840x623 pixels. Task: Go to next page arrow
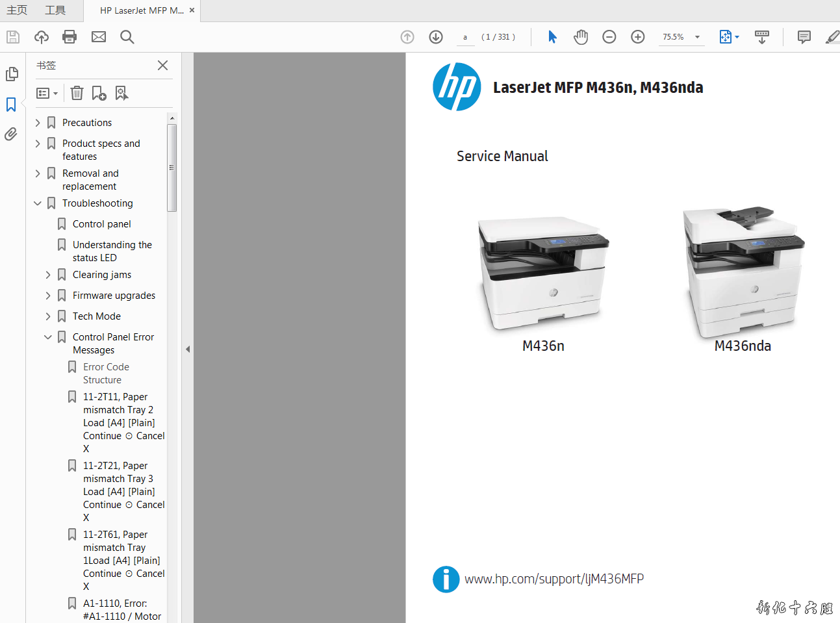click(x=436, y=37)
